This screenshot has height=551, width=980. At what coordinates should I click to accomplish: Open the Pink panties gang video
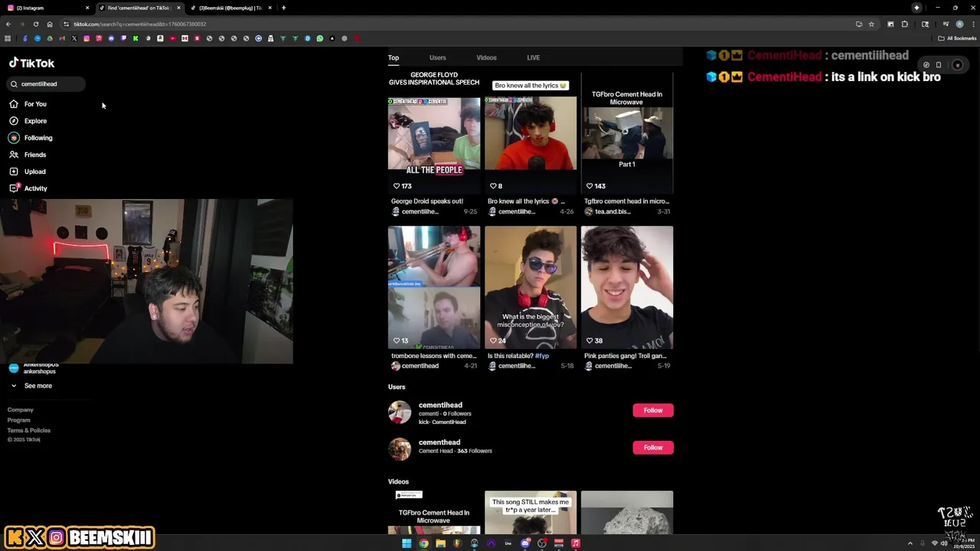pos(627,287)
